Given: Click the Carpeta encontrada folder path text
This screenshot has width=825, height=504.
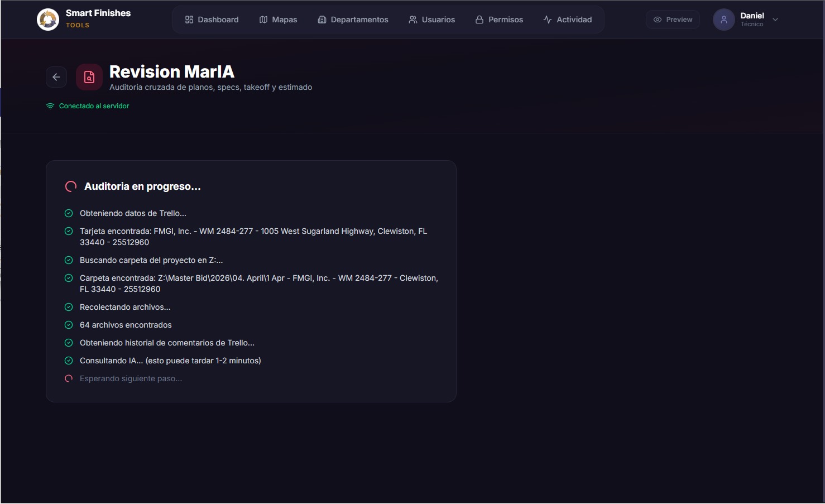Looking at the screenshot, I should [258, 284].
